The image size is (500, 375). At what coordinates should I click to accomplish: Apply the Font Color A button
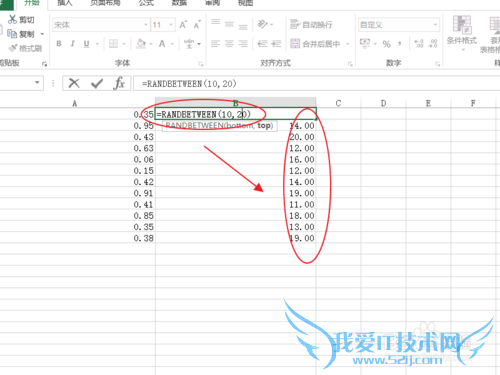pyautogui.click(x=162, y=44)
